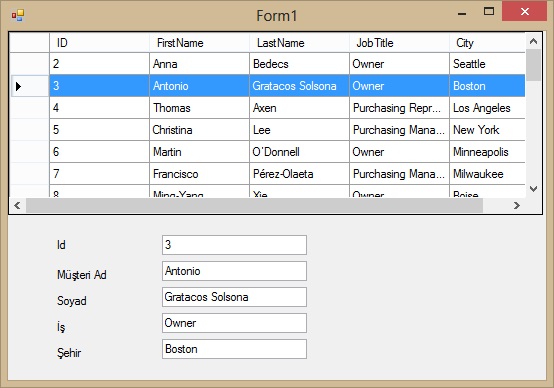Click the Bedecs last name cell

coord(299,64)
